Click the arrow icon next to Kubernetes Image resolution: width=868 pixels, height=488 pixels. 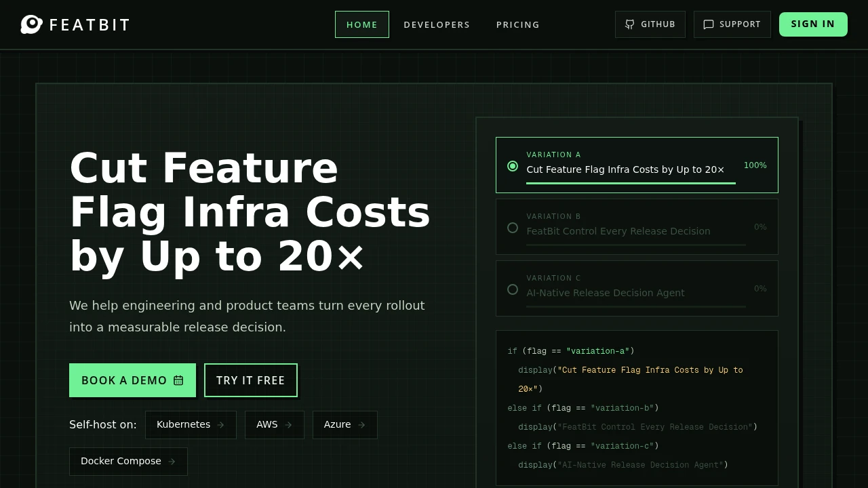tap(220, 425)
